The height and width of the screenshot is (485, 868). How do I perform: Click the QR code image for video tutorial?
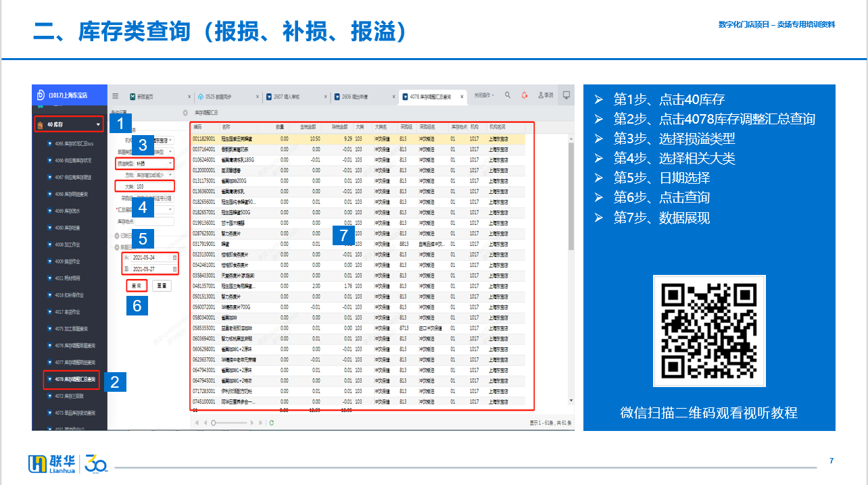click(x=709, y=331)
